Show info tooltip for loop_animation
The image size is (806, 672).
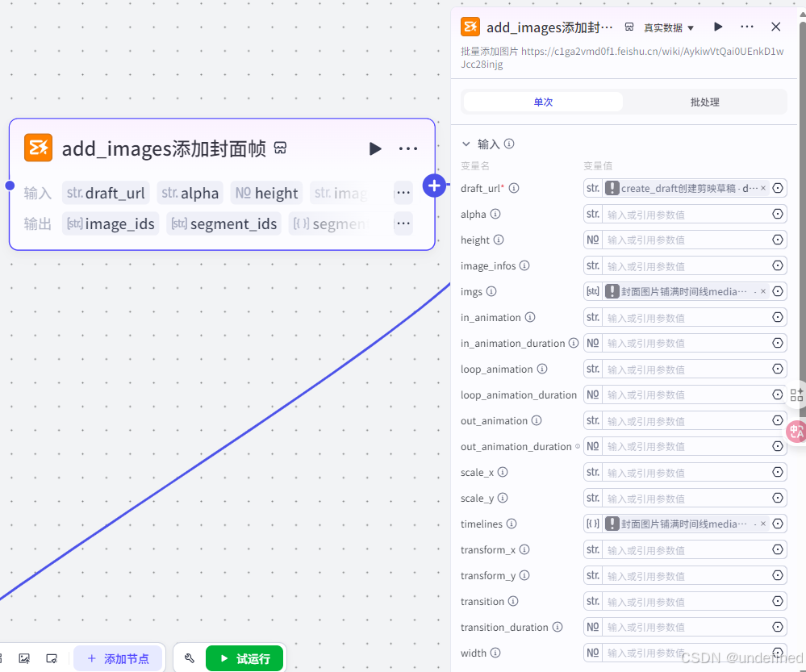[x=542, y=369]
